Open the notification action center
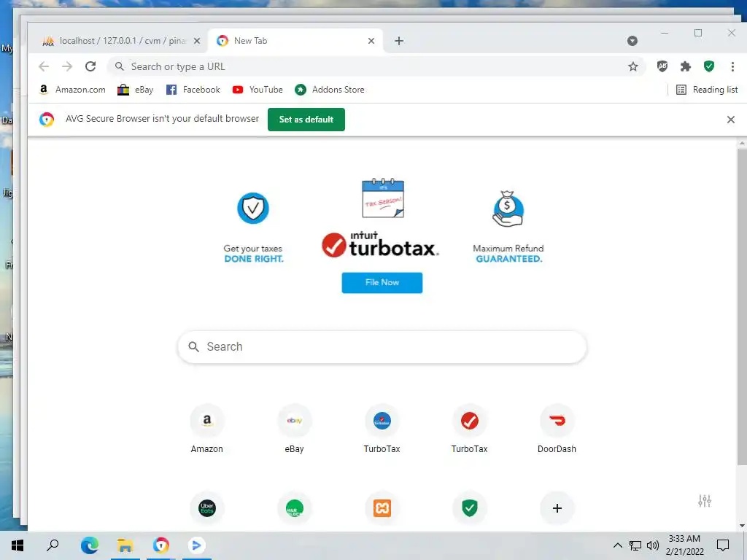The width and height of the screenshot is (747, 560). pyautogui.click(x=723, y=545)
